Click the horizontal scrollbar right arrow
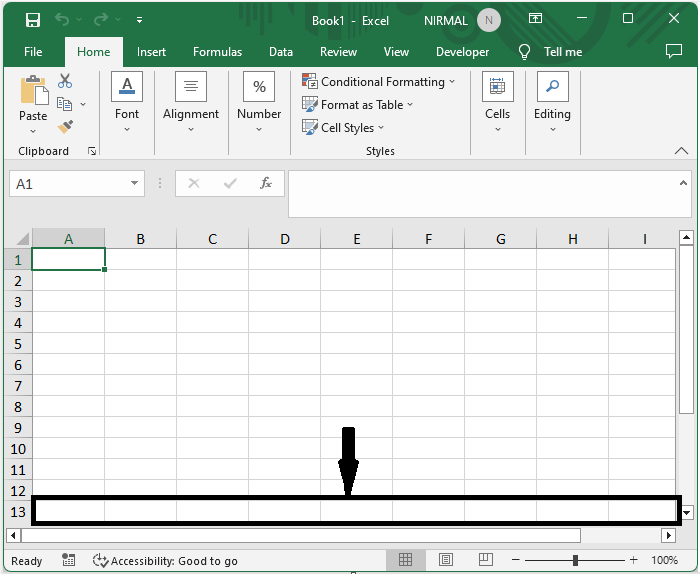Viewport: 700px width, 574px height. (x=668, y=535)
